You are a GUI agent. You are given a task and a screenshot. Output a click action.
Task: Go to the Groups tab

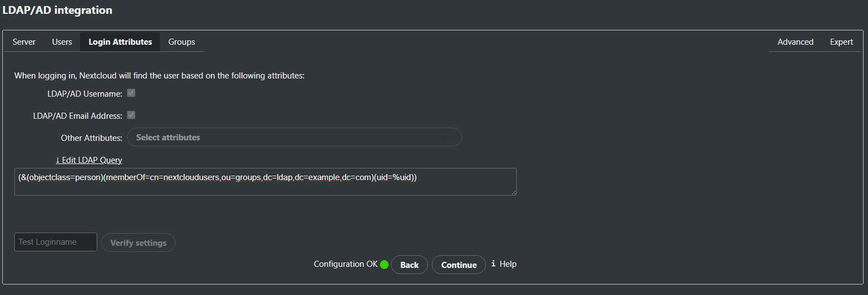coord(182,42)
